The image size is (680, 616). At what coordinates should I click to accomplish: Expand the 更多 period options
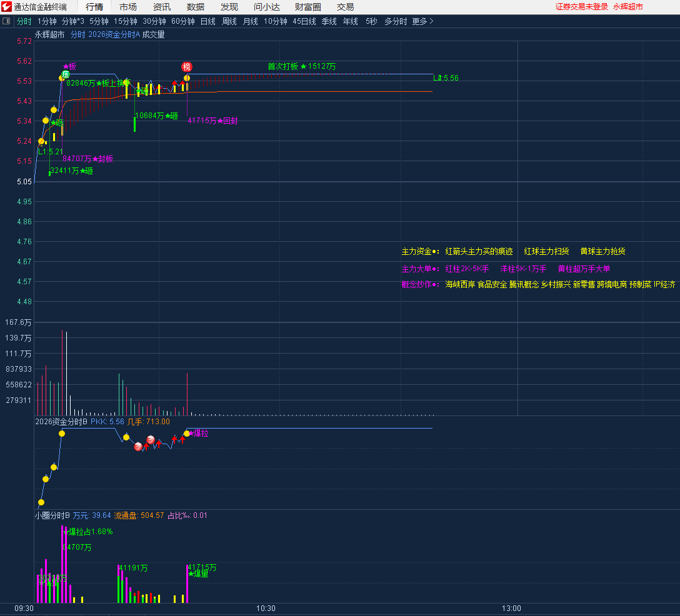(422, 21)
